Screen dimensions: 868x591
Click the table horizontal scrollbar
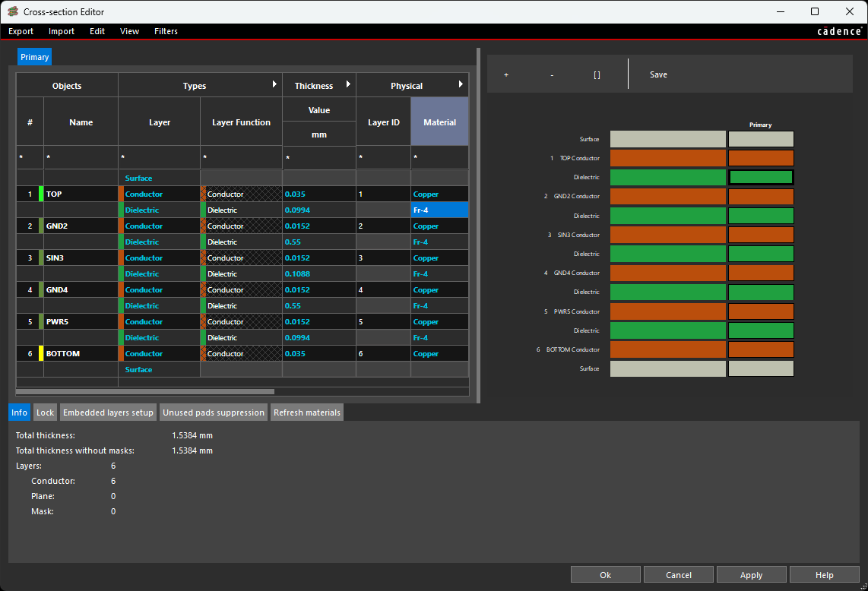point(146,392)
